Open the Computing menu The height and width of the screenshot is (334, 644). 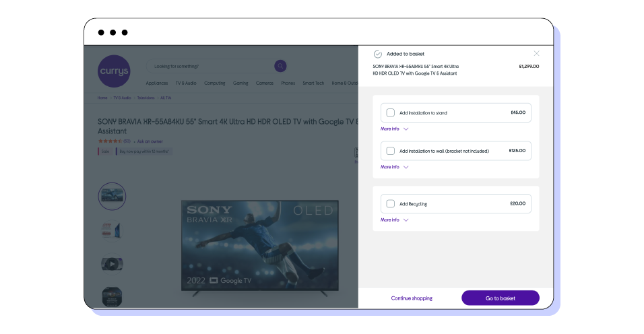point(215,83)
